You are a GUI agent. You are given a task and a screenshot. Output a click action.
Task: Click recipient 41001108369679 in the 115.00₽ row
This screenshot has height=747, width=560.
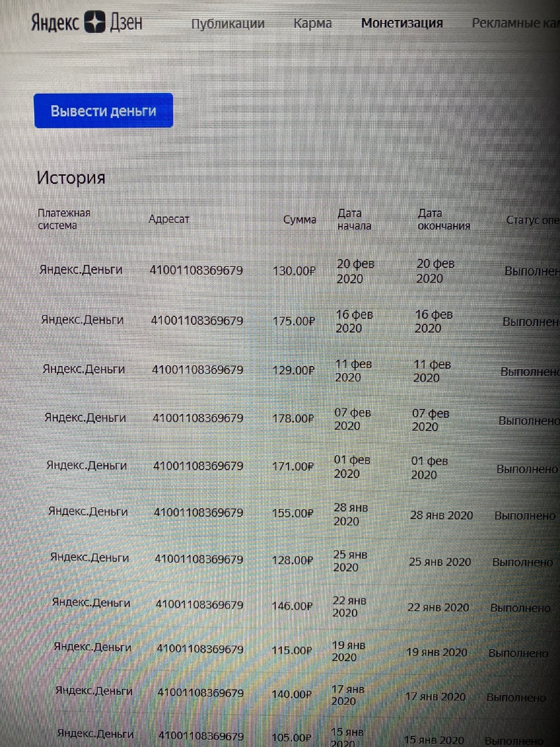(200, 649)
